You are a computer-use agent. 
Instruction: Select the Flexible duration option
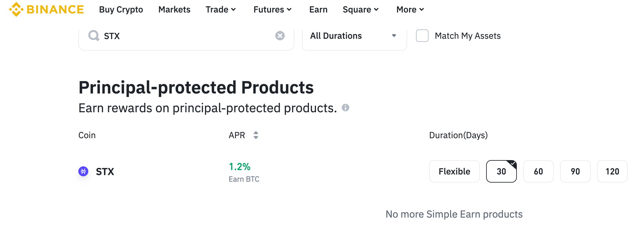454,171
